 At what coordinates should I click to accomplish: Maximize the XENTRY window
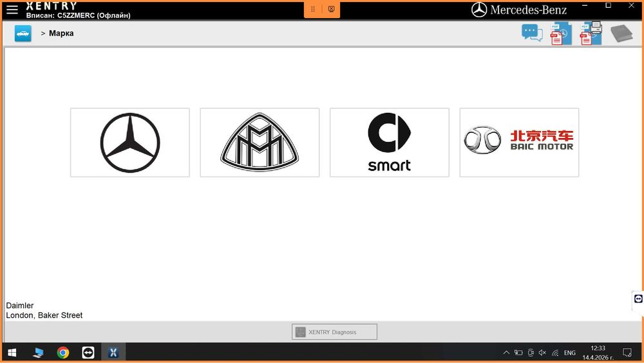(609, 5)
